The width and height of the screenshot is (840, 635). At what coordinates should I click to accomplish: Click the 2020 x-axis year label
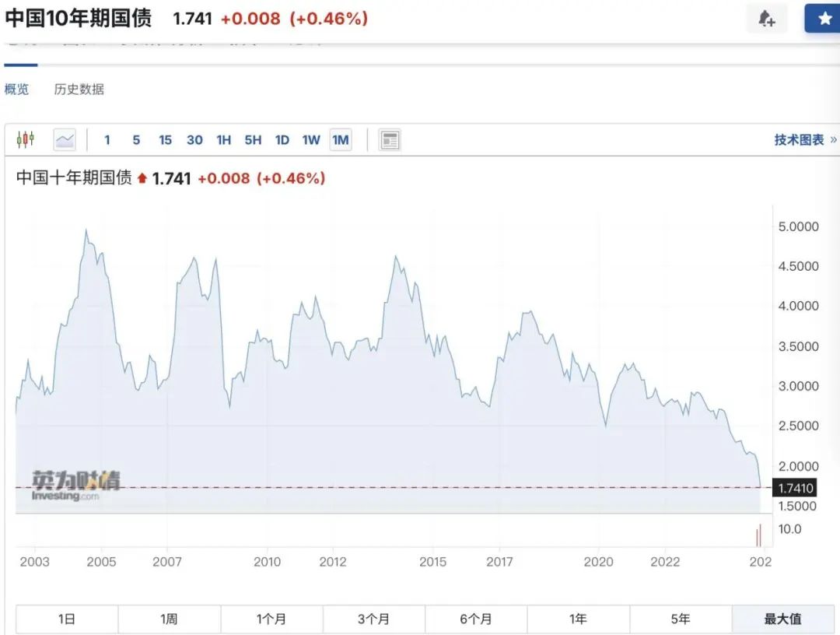coord(598,562)
